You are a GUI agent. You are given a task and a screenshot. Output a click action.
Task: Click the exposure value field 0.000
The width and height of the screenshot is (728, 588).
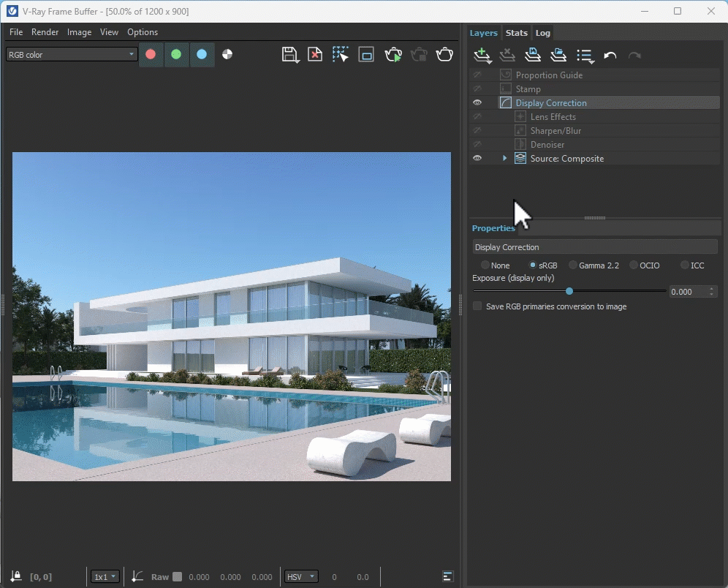click(x=689, y=292)
